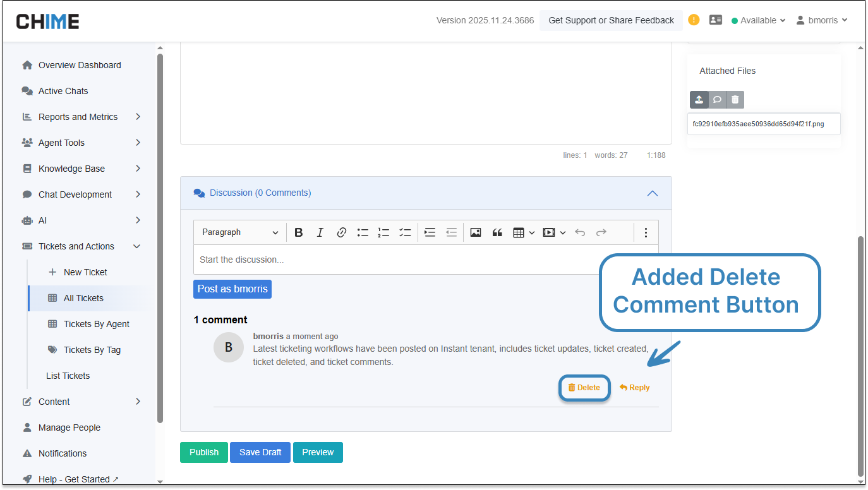The height and width of the screenshot is (490, 868).
Task: Insert a block quote in the editor
Action: pos(497,232)
